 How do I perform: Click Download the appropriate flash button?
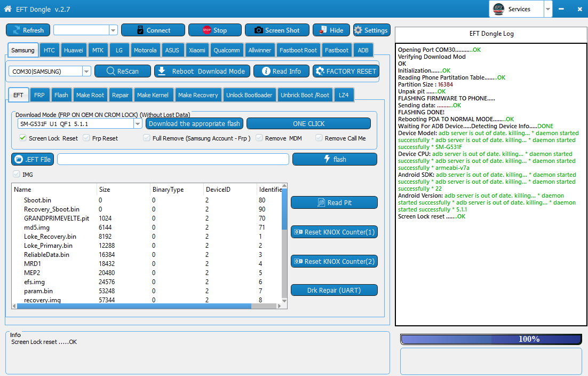194,123
